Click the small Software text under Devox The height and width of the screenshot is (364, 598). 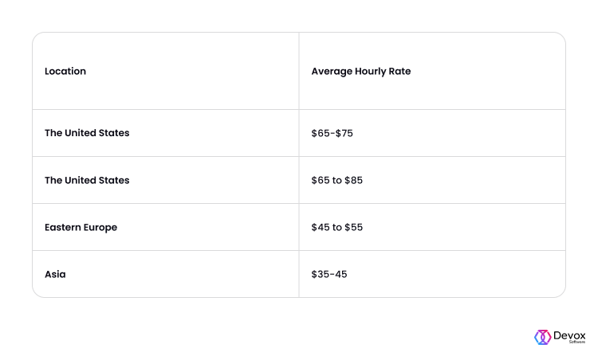[577, 342]
